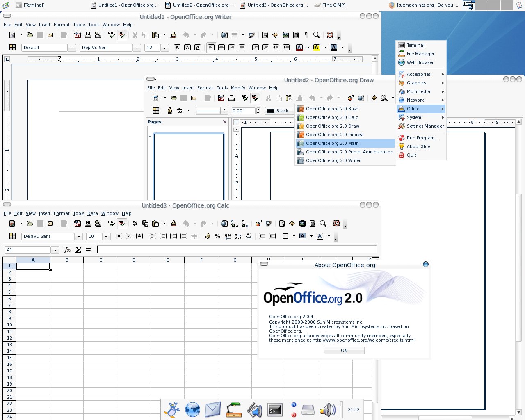525x420 pixels.
Task: Click Format Paintbrush in the Writer toolbar
Action: click(173, 35)
